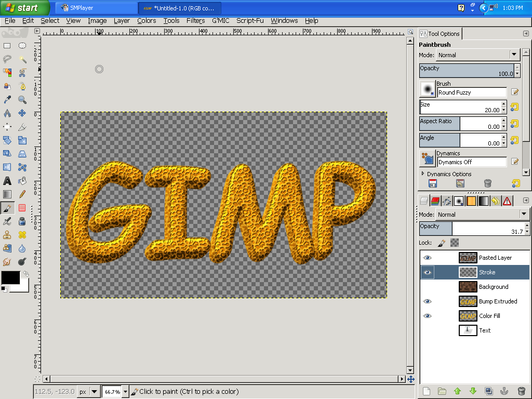Select the Crop tool

(22, 127)
